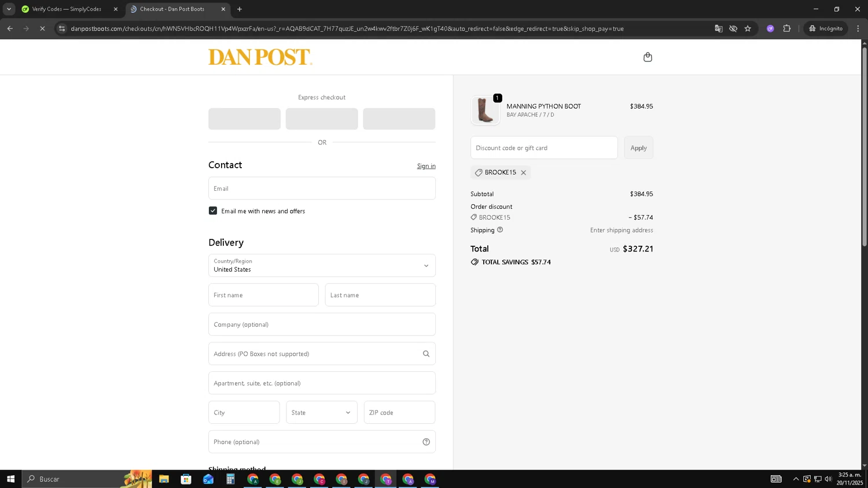The image size is (868, 488).
Task: Click the third express checkout button
Action: click(x=399, y=119)
